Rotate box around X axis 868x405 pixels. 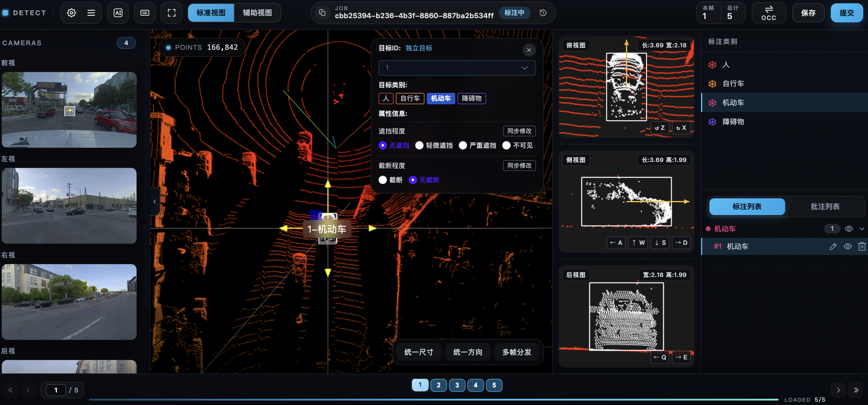tap(681, 128)
